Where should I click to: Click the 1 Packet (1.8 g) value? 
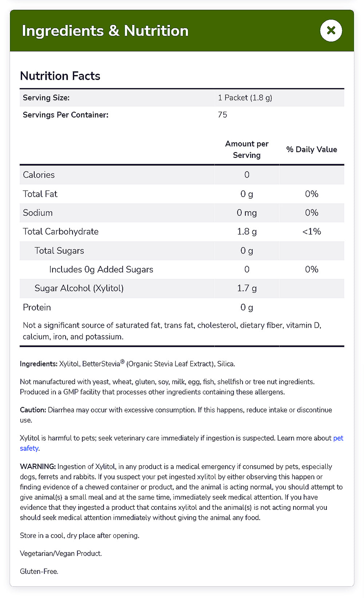[245, 98]
